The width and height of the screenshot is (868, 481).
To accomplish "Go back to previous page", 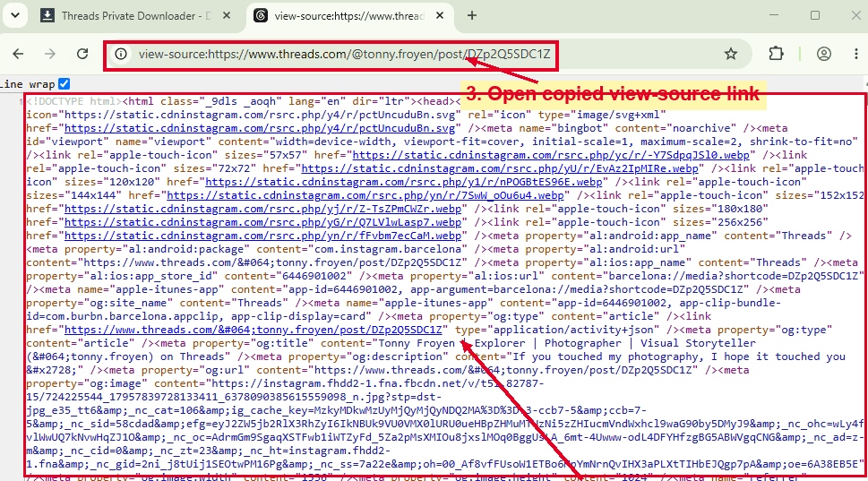I will (18, 54).
